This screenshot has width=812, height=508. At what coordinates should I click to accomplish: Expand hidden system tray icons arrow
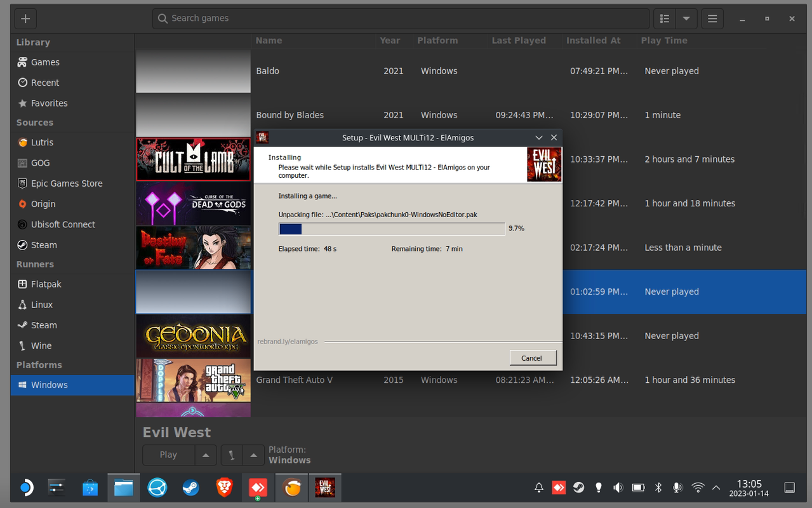716,488
